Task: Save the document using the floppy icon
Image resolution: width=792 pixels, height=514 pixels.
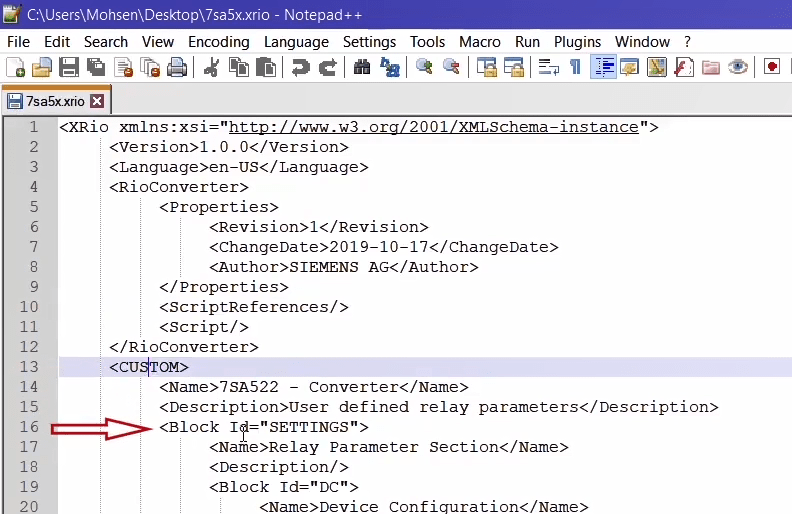Action: [68, 68]
